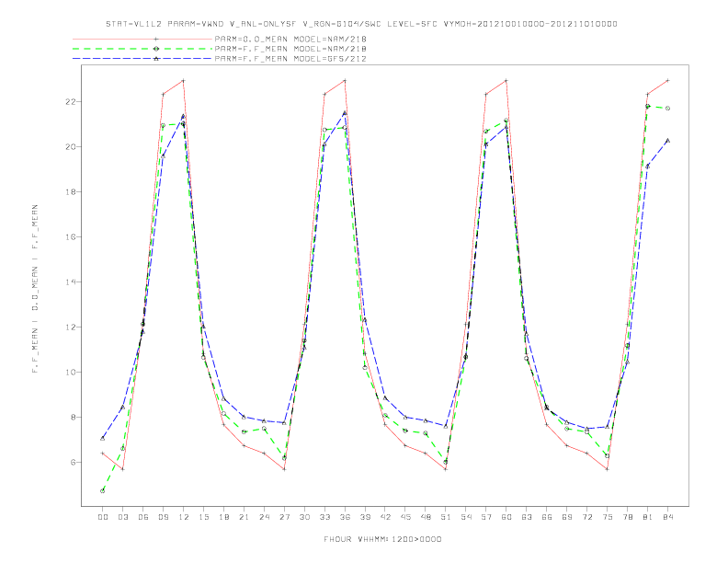728x563 pixels.
Task: Click the green dashed legend line sample
Action: pyautogui.click(x=142, y=49)
